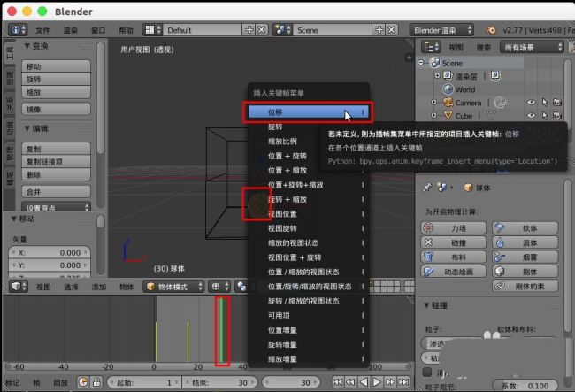Enable Rigid Body physics
The height and width of the screenshot is (392, 575).
pyautogui.click(x=525, y=272)
